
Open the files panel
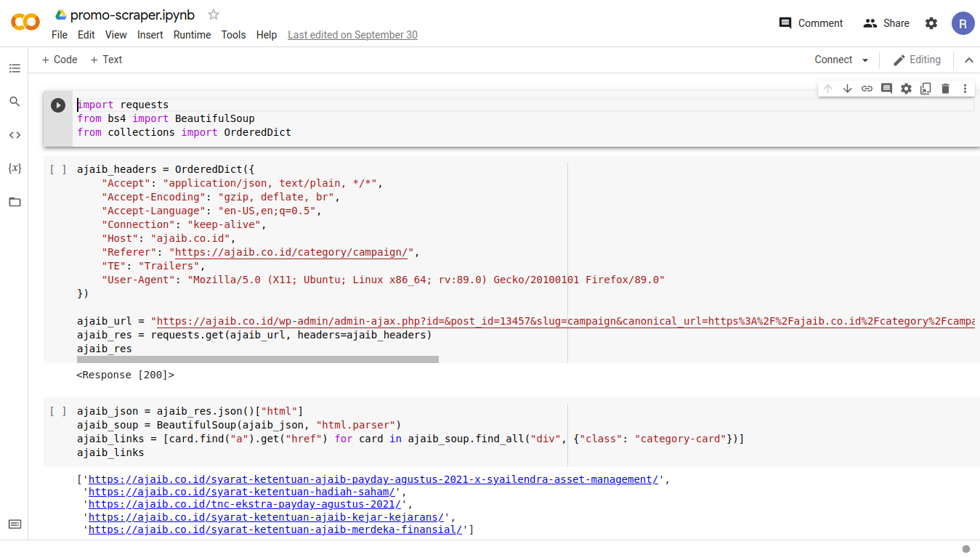[15, 202]
